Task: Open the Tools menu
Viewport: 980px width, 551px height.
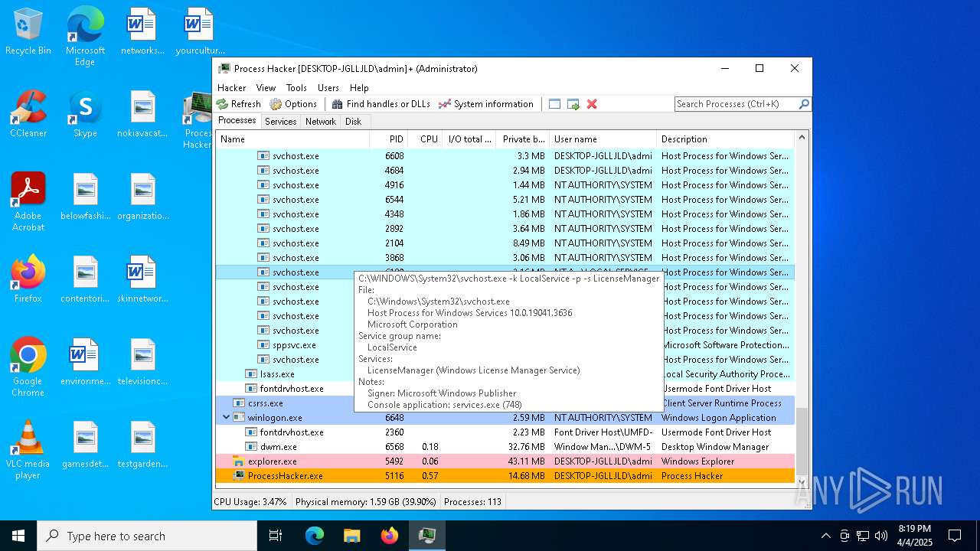Action: tap(296, 88)
